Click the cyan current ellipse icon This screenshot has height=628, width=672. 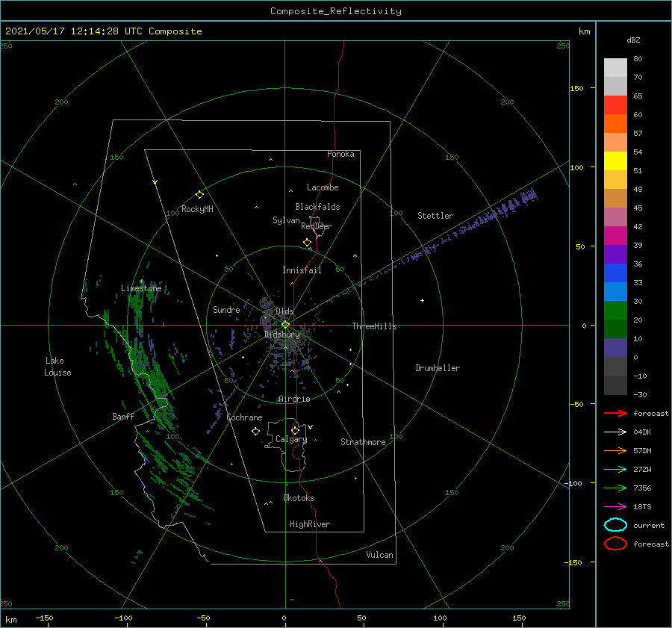[615, 525]
